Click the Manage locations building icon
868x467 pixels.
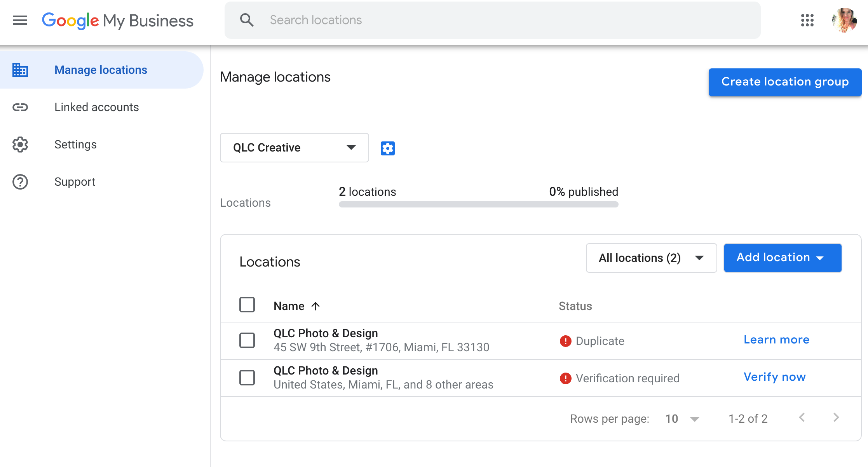(x=20, y=70)
